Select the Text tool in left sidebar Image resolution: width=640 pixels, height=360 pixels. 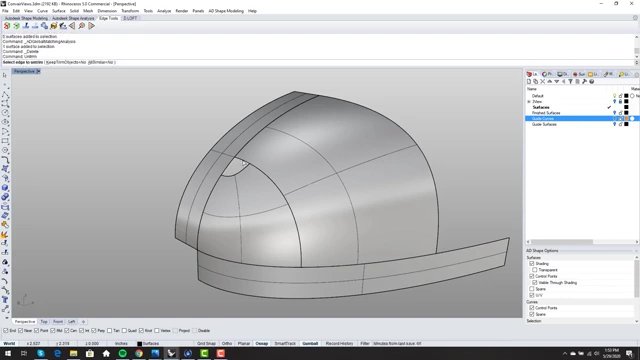tap(5, 300)
